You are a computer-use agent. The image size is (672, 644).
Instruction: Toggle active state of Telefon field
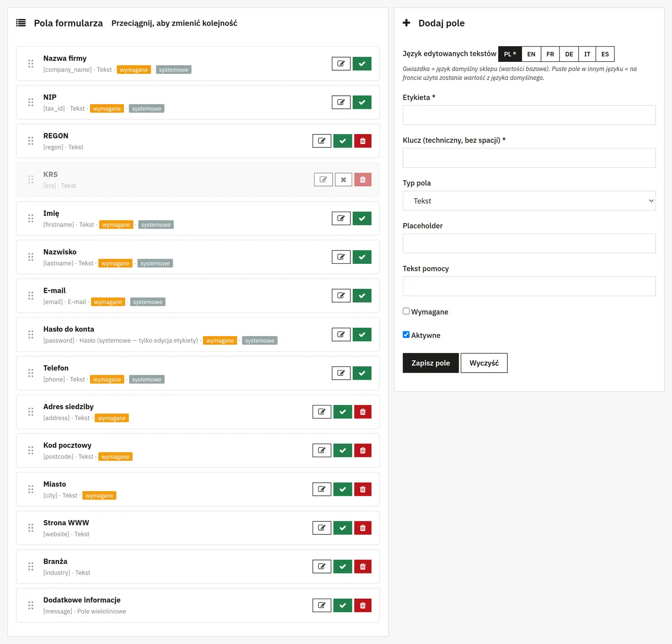(362, 373)
